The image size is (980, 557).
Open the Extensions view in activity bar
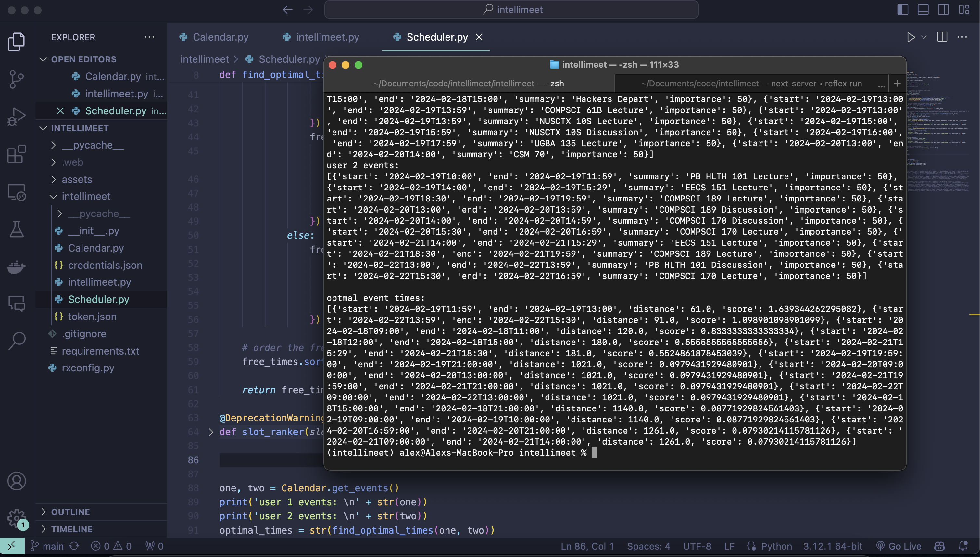[x=16, y=154]
